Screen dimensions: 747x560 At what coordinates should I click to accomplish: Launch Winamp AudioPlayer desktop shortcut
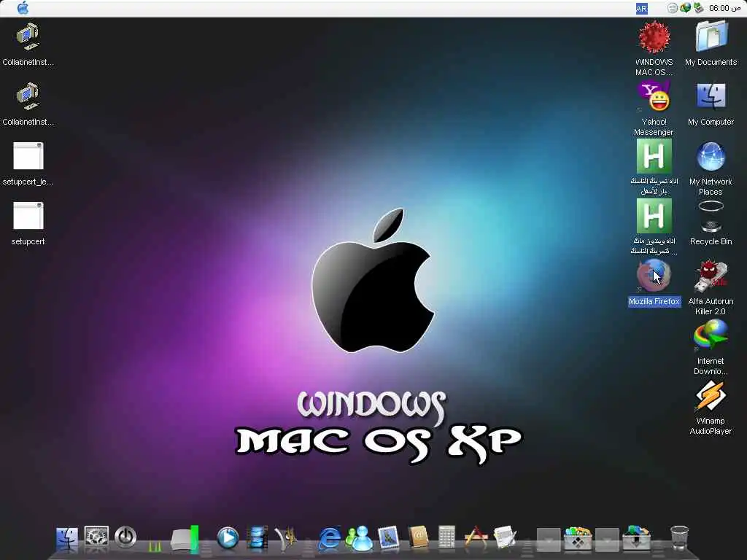tap(711, 395)
